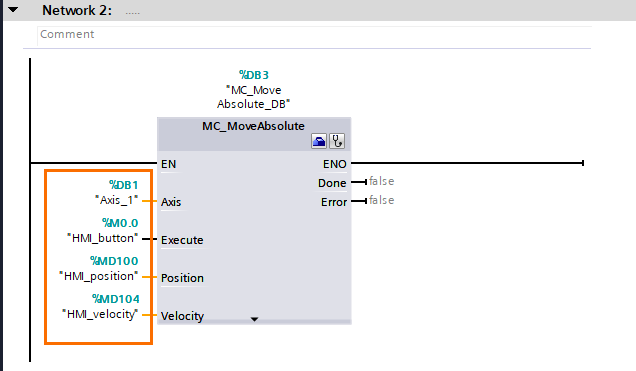Select the %DB3 instance address

(x=254, y=75)
